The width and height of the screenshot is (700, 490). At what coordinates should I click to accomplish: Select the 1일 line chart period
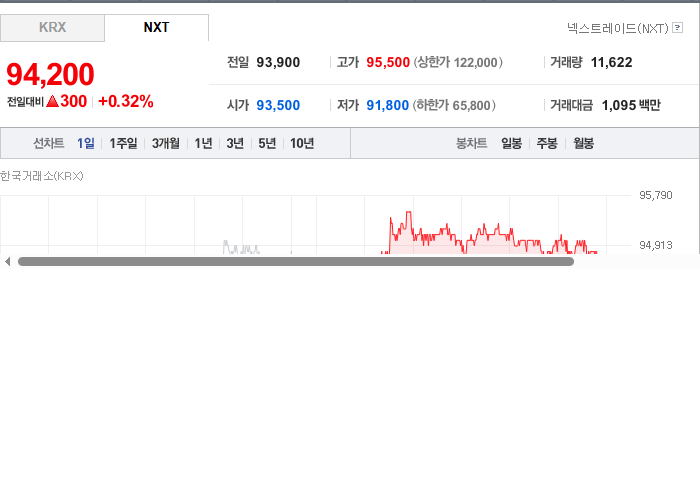pyautogui.click(x=85, y=143)
